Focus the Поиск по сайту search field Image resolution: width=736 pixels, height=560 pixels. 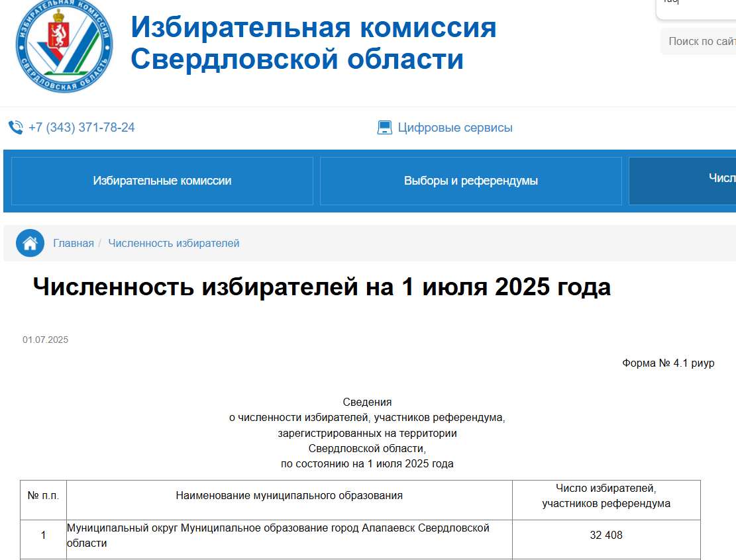click(x=698, y=41)
